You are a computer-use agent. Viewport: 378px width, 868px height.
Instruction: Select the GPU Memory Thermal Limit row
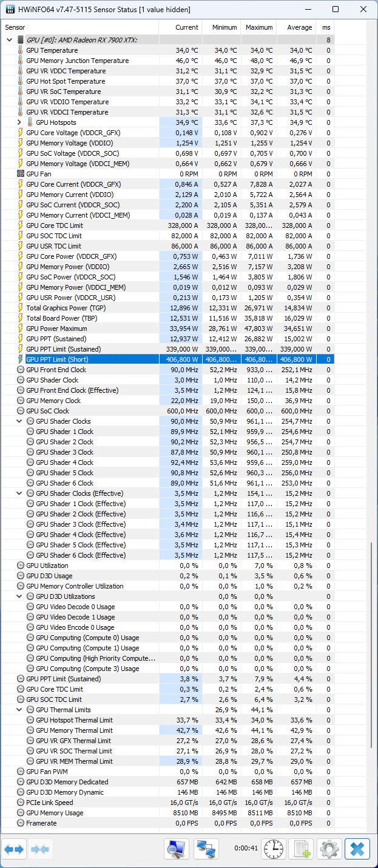point(167,730)
